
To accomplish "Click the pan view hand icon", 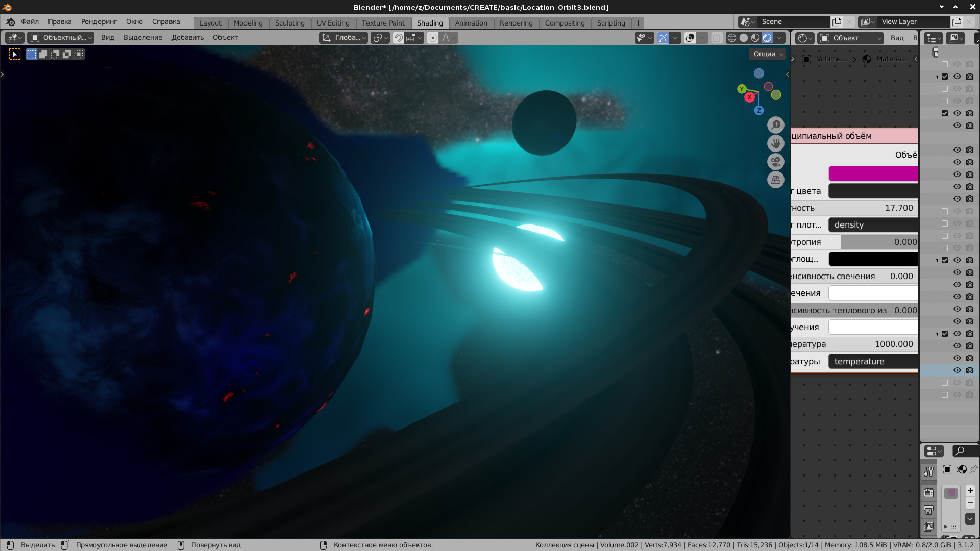I will coord(775,143).
